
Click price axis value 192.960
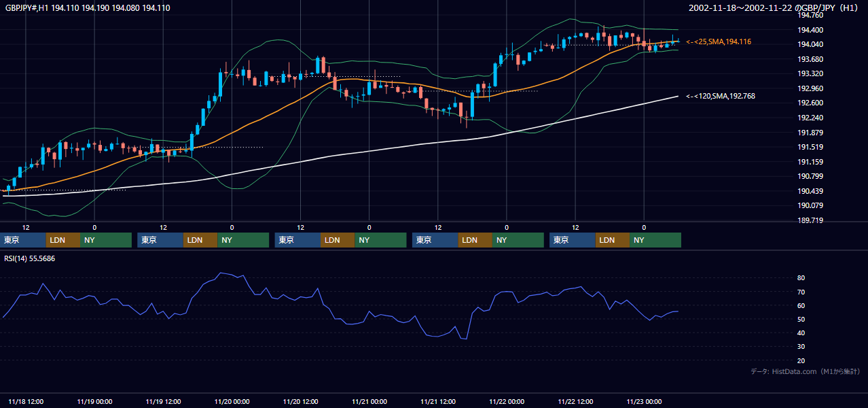[810, 88]
